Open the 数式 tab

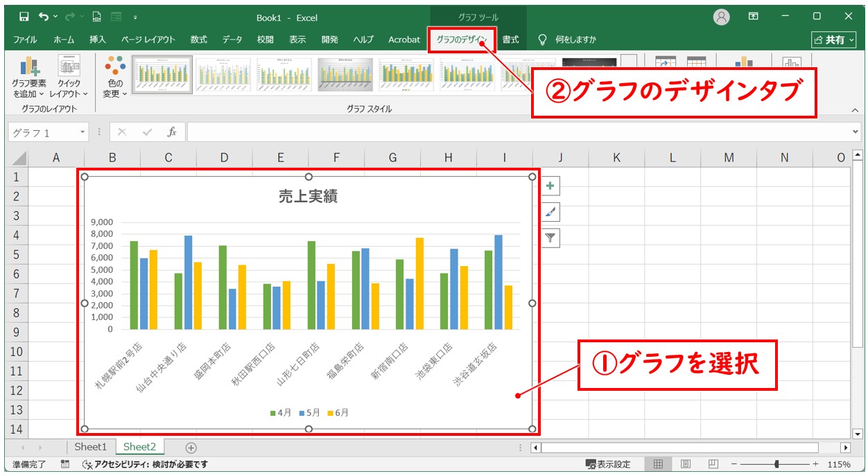[199, 39]
